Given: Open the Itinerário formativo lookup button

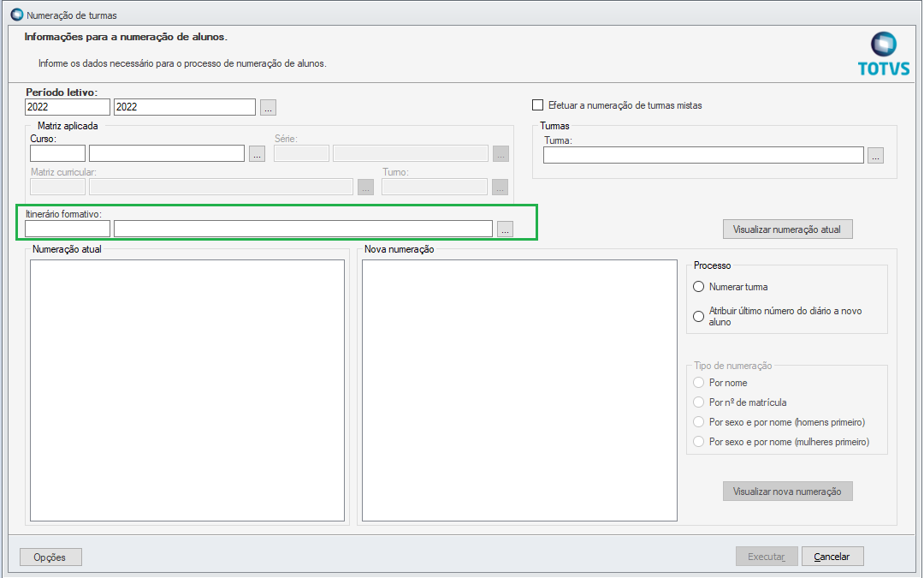Looking at the screenshot, I should [505, 229].
